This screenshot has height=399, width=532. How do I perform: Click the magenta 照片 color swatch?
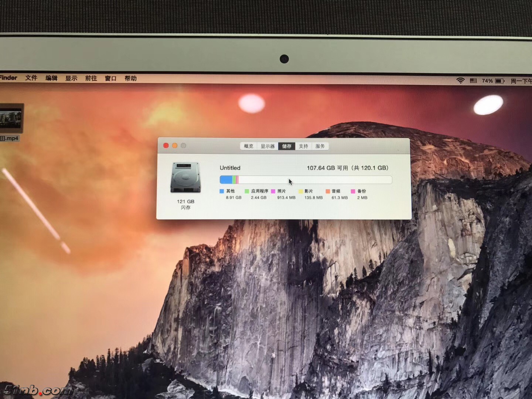pos(273,191)
